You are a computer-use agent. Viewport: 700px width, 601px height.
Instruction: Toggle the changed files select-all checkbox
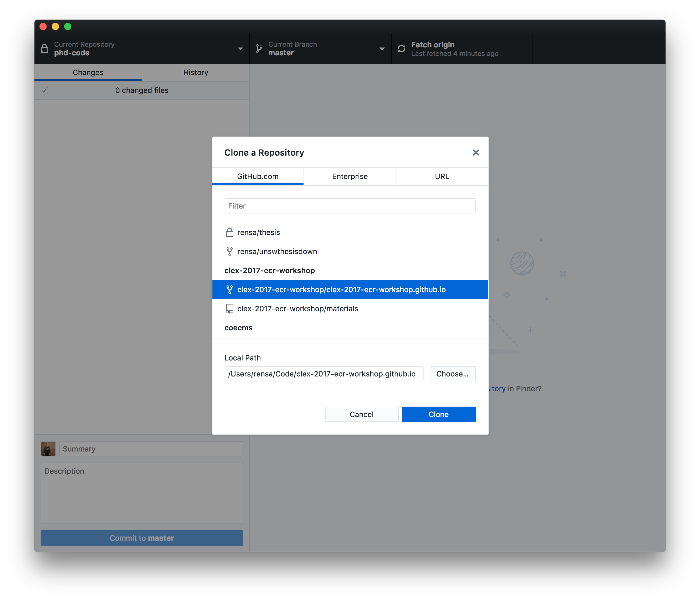point(44,90)
